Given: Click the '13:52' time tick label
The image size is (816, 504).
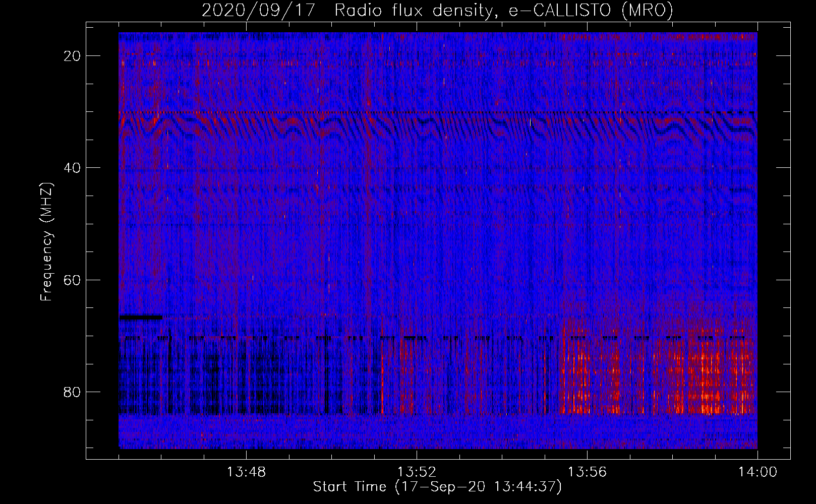Looking at the screenshot, I should click(x=417, y=472).
